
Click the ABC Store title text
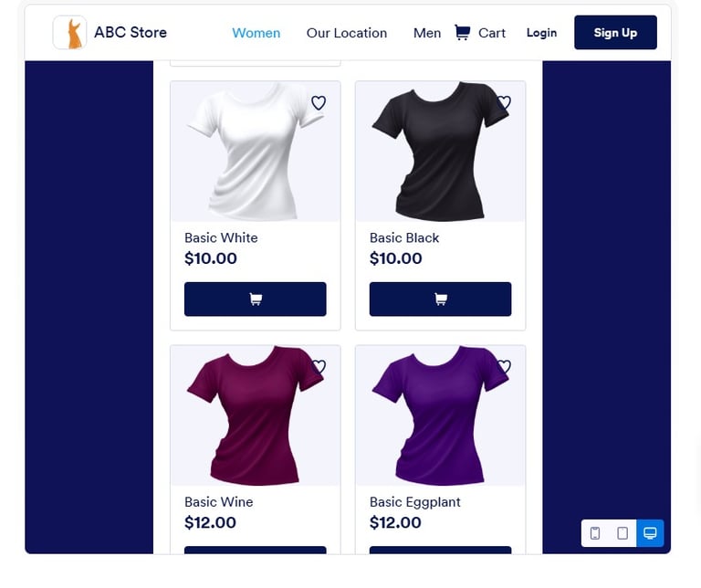click(131, 33)
